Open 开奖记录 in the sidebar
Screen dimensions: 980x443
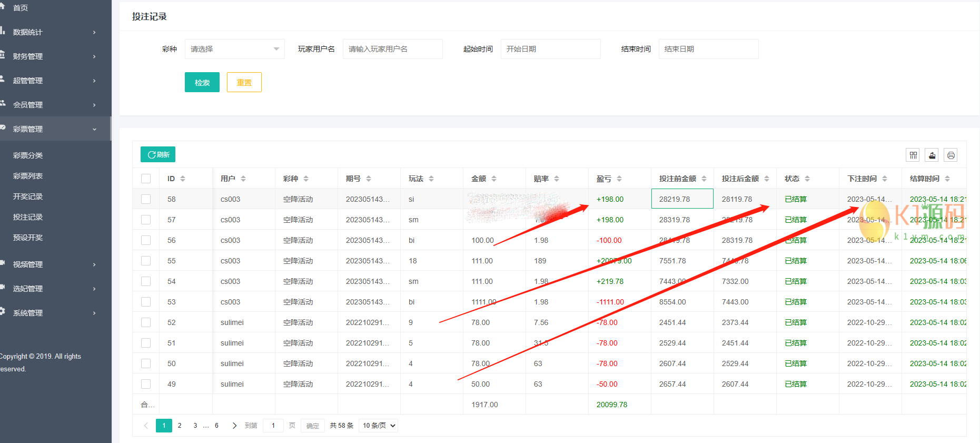(28, 196)
